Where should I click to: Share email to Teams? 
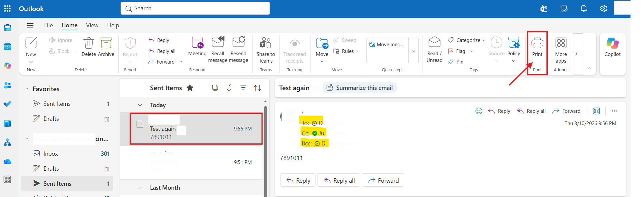click(x=266, y=50)
